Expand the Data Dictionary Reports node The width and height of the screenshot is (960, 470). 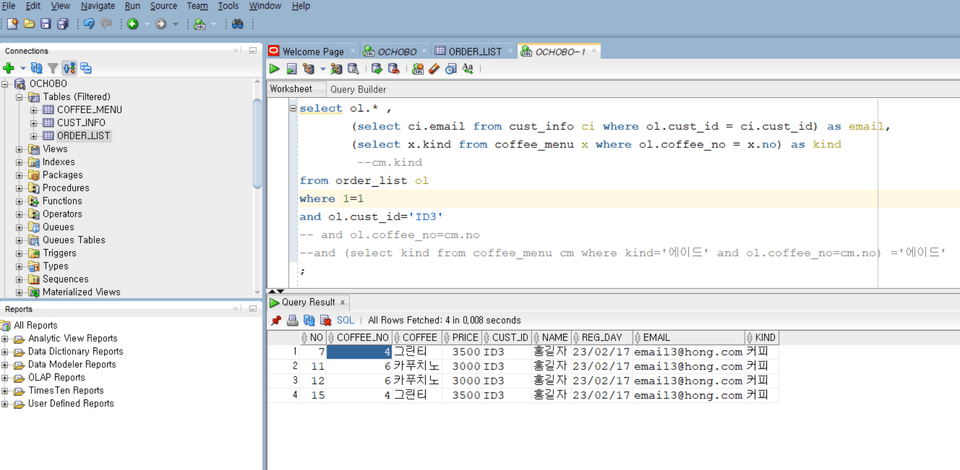[6, 351]
